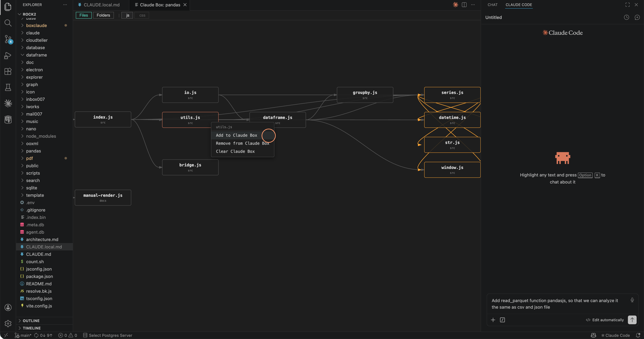Open count.sh in explorer
Screen dimensions: 644x339
pos(44,262)
